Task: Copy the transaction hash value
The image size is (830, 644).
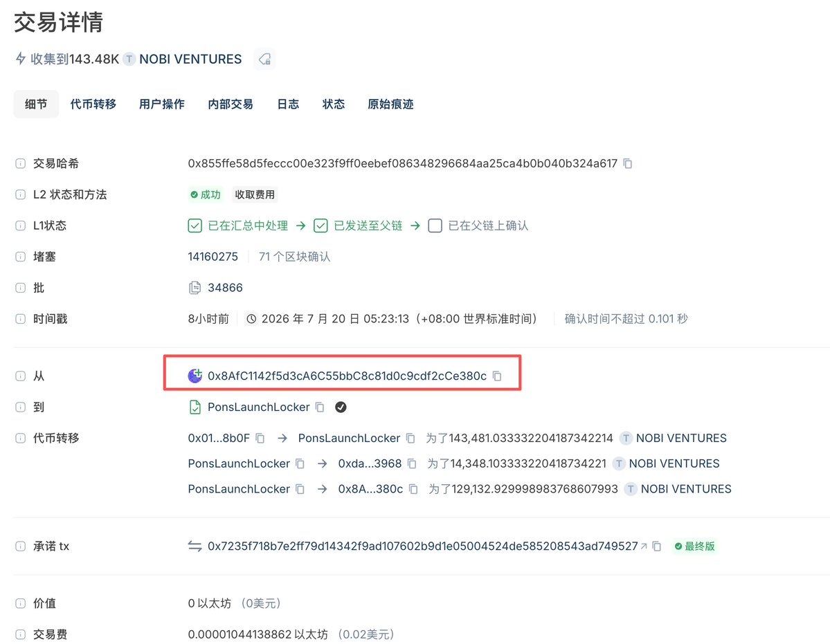Action: click(628, 164)
